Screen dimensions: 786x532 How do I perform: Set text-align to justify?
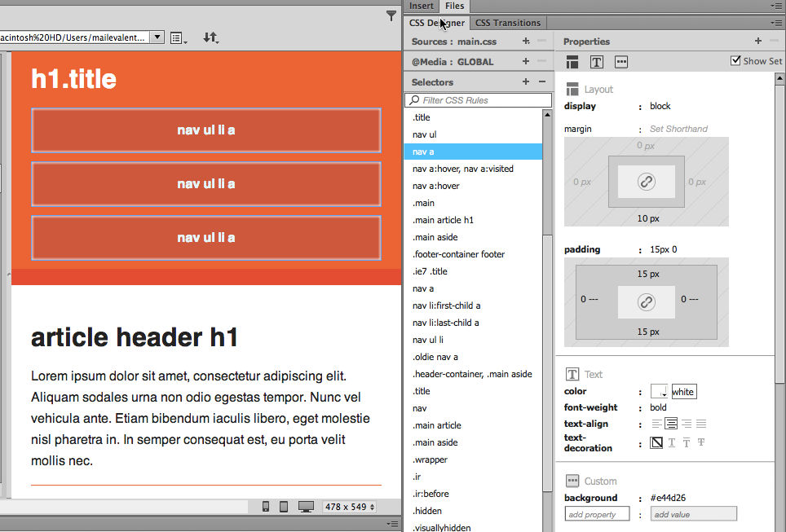point(701,424)
